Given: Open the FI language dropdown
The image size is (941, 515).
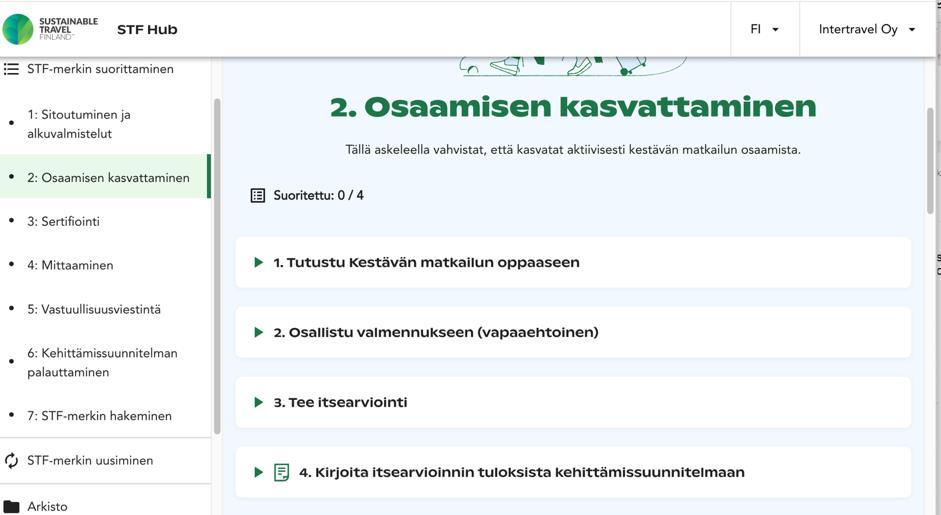Looking at the screenshot, I should (765, 29).
